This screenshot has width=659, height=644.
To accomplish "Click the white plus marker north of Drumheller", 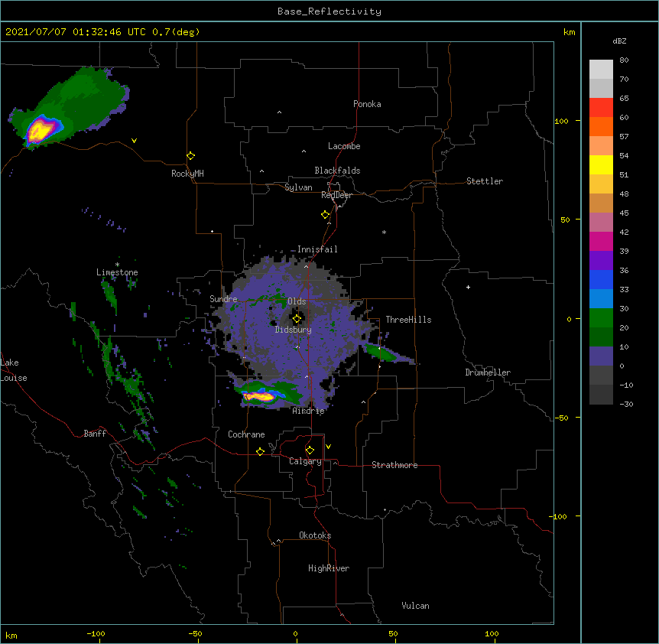I will (468, 287).
